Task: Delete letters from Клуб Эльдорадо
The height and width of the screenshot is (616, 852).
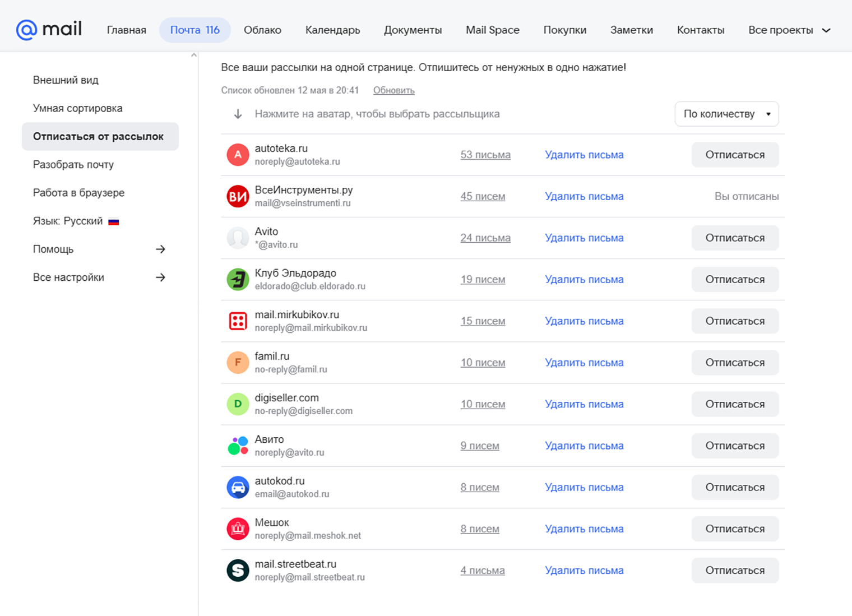Action: tap(584, 279)
